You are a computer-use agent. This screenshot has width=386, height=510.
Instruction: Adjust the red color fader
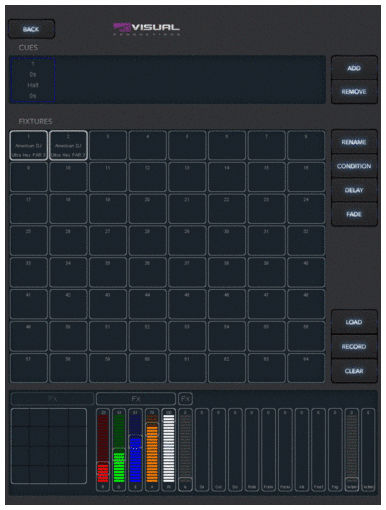[103, 449]
